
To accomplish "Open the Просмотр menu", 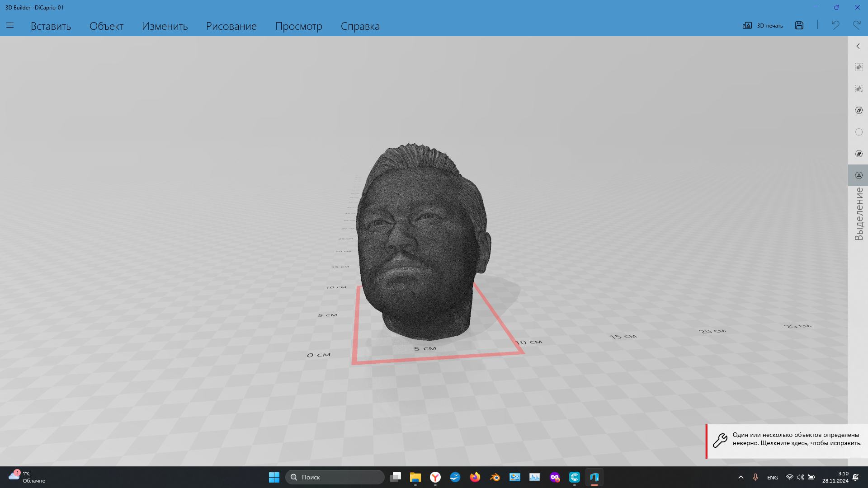I will click(x=298, y=26).
